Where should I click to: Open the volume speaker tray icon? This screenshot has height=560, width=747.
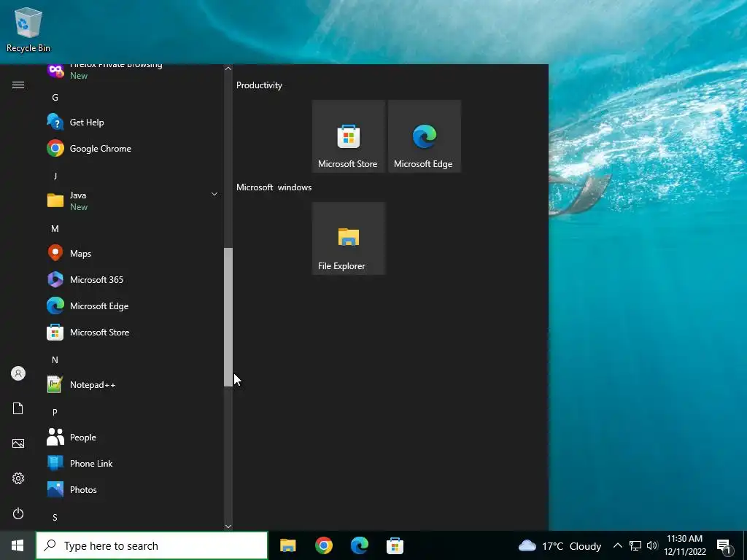652,545
